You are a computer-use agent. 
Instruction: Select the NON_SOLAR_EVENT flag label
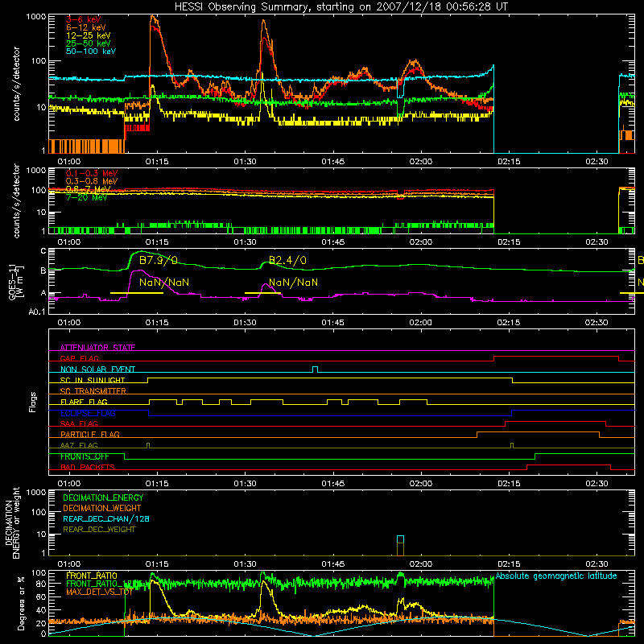pos(97,369)
